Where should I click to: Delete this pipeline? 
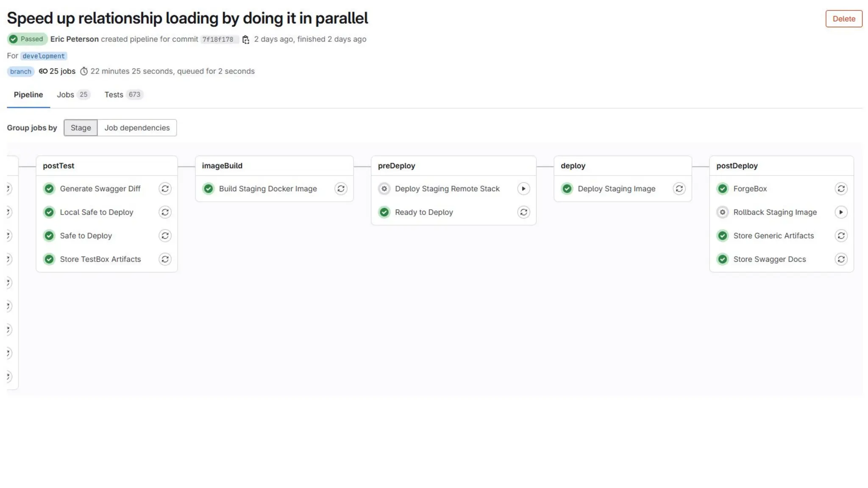pos(843,19)
